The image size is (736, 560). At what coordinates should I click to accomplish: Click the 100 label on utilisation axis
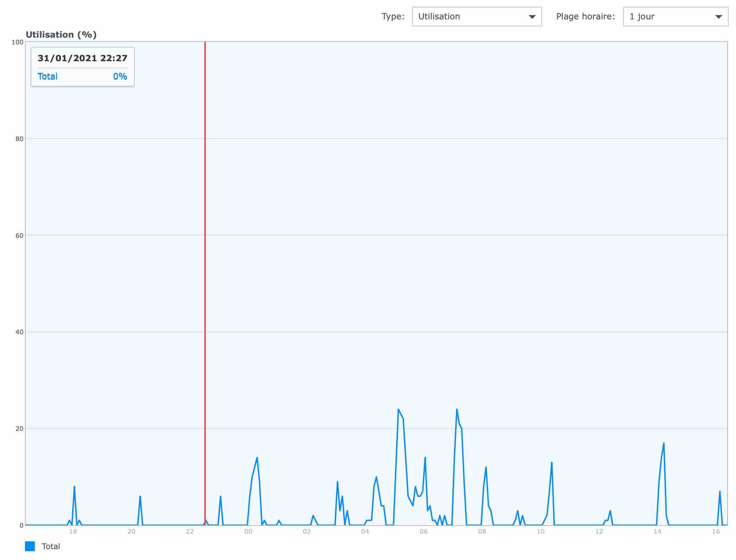[17, 42]
